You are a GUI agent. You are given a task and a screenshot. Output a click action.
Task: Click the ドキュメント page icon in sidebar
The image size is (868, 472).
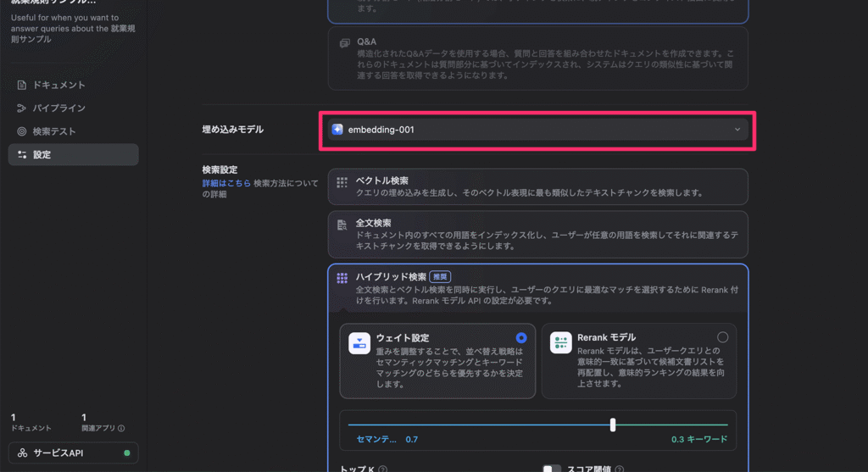coord(22,86)
